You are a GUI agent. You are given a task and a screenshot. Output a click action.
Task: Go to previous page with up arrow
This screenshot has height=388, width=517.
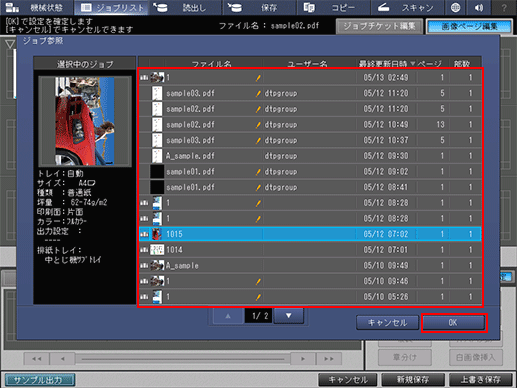(228, 316)
